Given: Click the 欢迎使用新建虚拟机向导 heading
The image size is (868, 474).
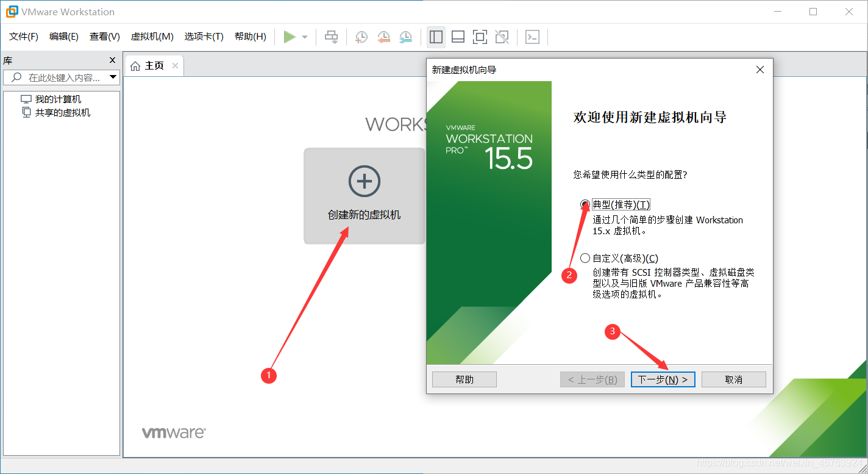Looking at the screenshot, I should 650,117.
